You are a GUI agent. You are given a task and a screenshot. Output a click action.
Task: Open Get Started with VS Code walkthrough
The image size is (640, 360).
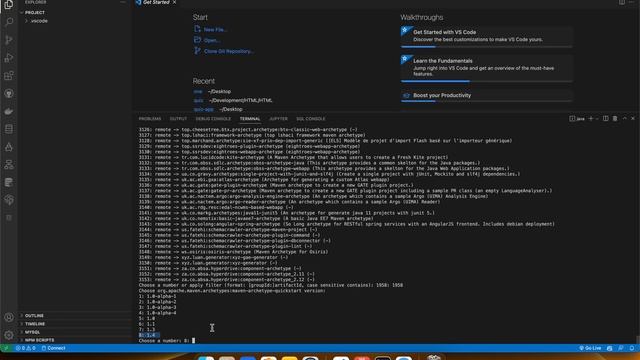[x=487, y=36]
